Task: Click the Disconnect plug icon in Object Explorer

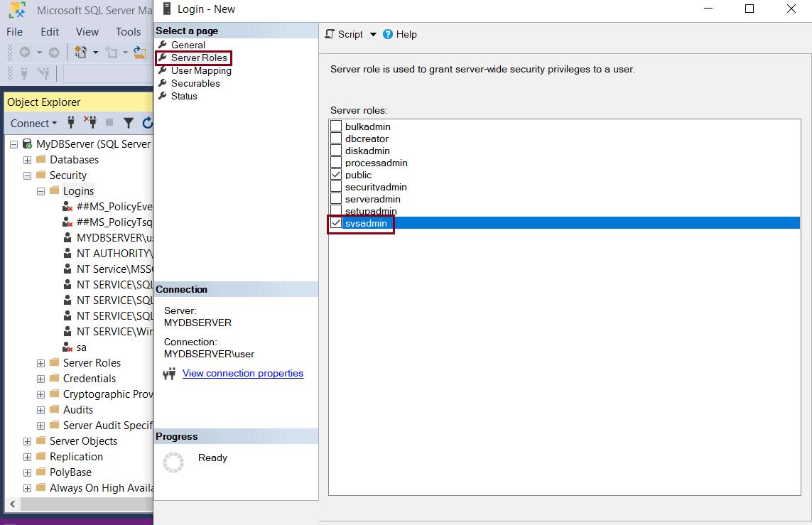Action: [91, 123]
